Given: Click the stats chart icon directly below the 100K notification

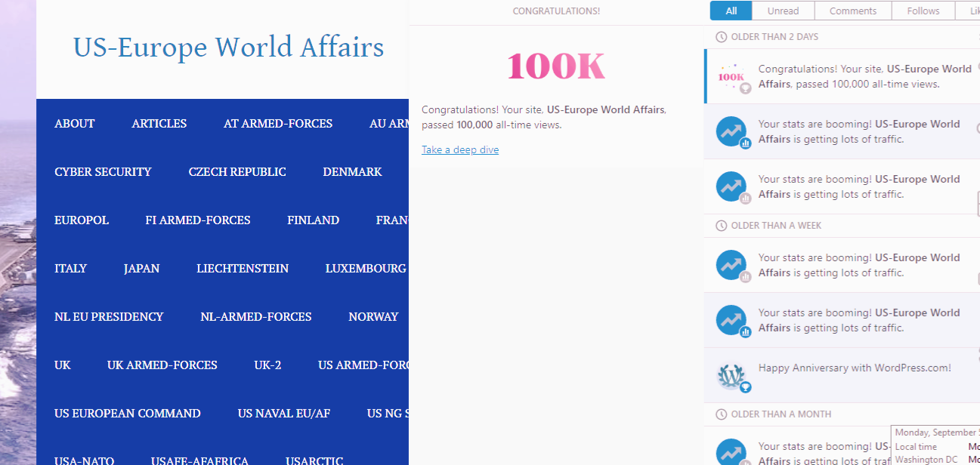Looking at the screenshot, I should 731,132.
